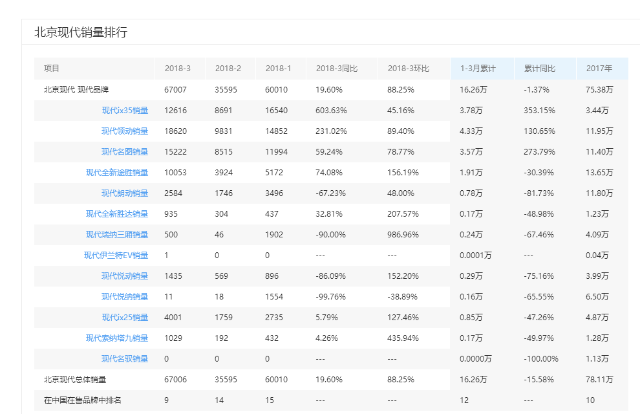Click the 3.78万 cumulative value
The image size is (640, 414).
tap(471, 110)
